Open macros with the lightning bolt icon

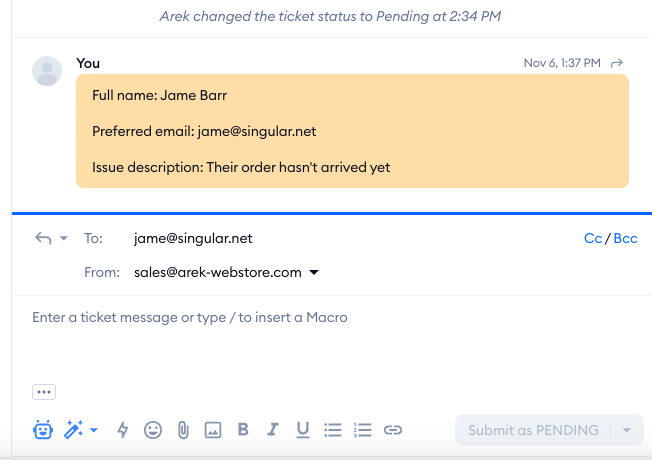coord(123,430)
